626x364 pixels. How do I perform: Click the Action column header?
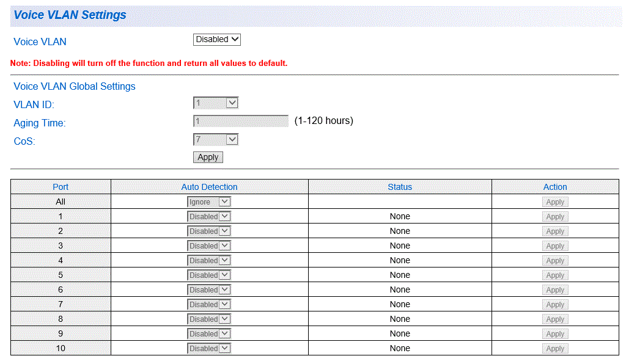tap(554, 187)
